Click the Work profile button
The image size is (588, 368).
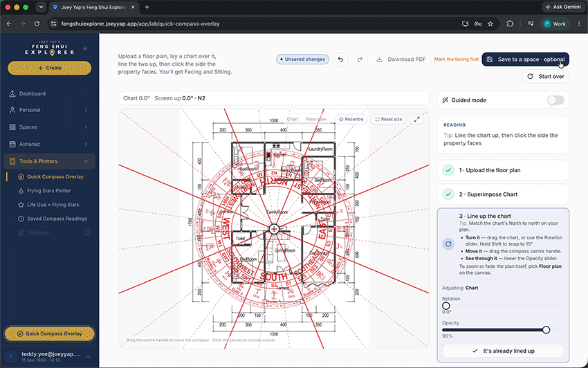555,24
